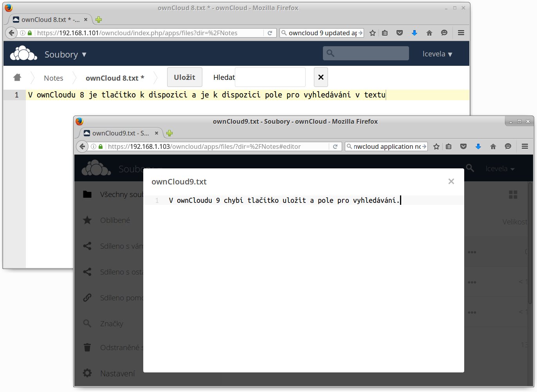Close the ownCloud 8 editor with X button
Image resolution: width=537 pixels, height=392 pixels.
tap(321, 77)
